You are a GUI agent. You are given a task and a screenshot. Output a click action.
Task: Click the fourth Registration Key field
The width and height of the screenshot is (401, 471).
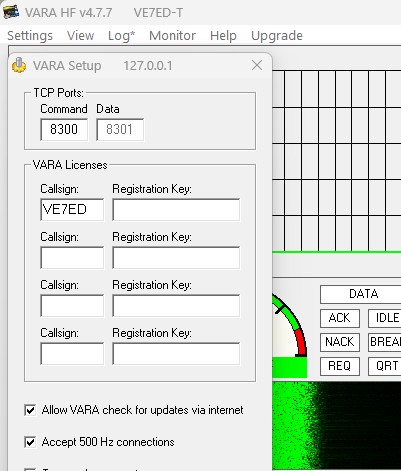pos(176,354)
